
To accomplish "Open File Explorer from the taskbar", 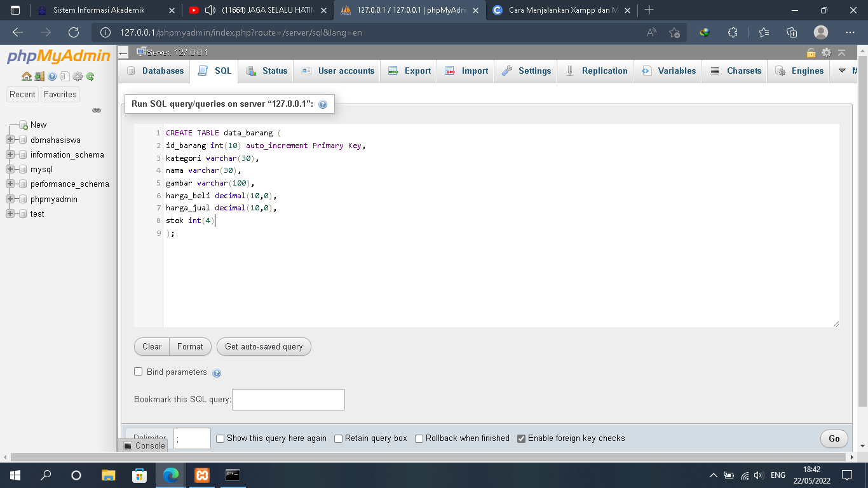I will point(109,475).
